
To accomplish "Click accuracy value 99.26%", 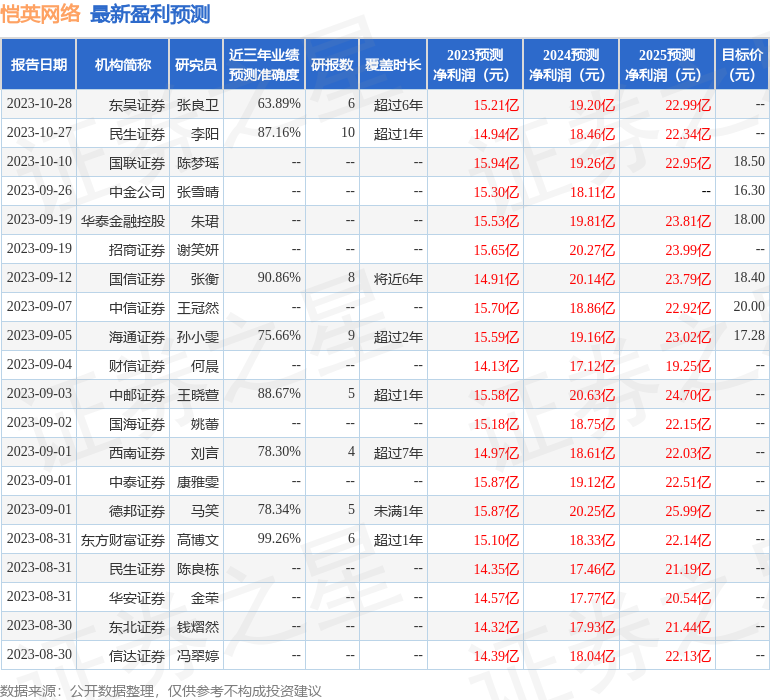I will pyautogui.click(x=279, y=538).
